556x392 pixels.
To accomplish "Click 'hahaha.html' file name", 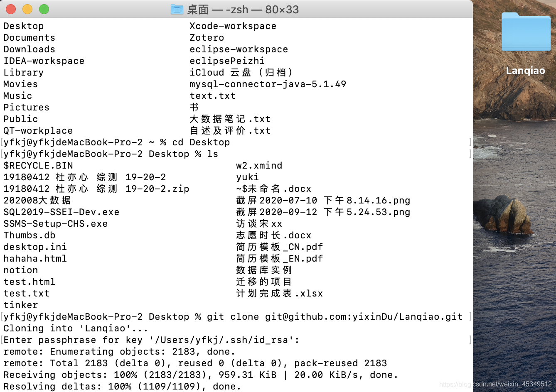I will (35, 258).
